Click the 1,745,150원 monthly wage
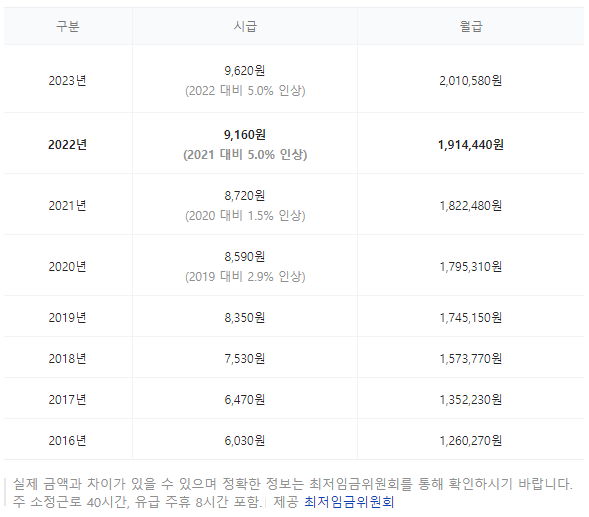 pyautogui.click(x=471, y=318)
